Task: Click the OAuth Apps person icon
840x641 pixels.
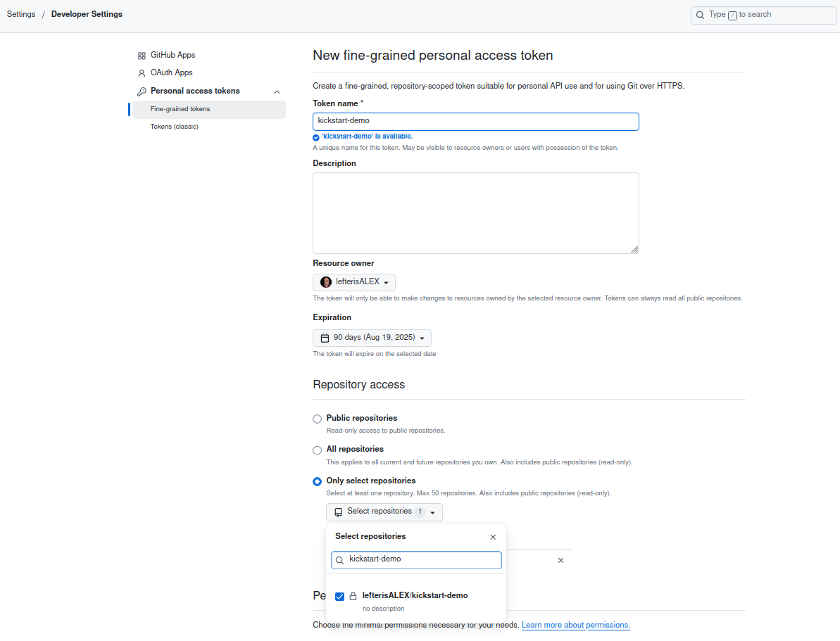Action: click(142, 73)
